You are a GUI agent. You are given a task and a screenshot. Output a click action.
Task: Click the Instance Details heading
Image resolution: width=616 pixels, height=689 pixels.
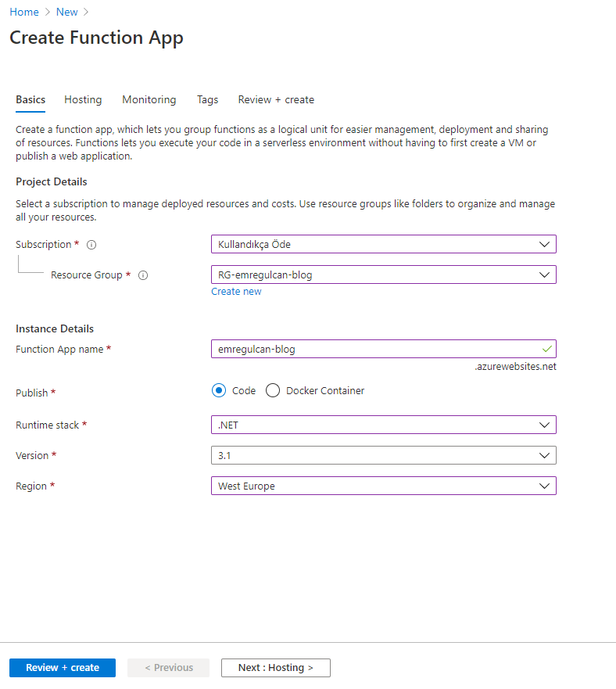[x=55, y=328]
